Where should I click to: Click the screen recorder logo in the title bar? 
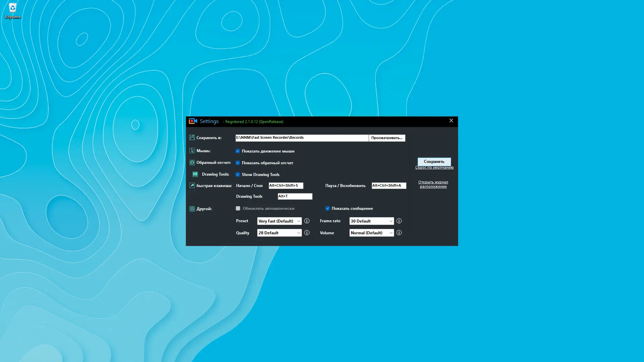pyautogui.click(x=193, y=121)
